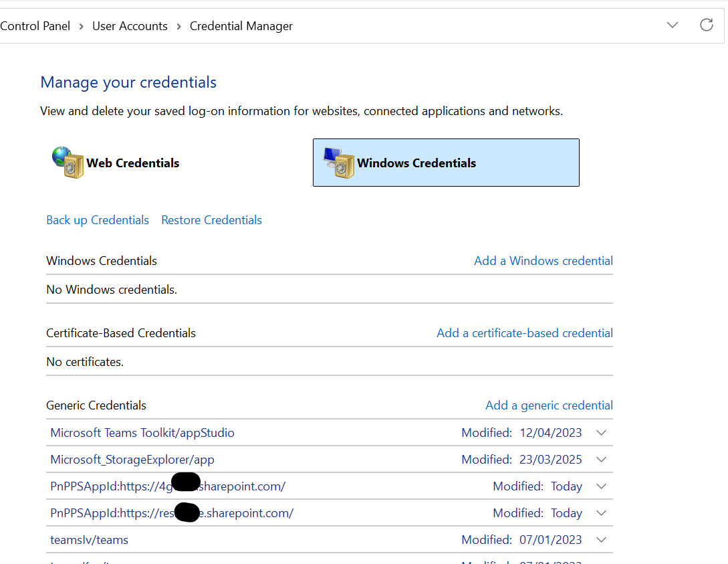Expand the teamslv/teams credential

(x=600, y=539)
